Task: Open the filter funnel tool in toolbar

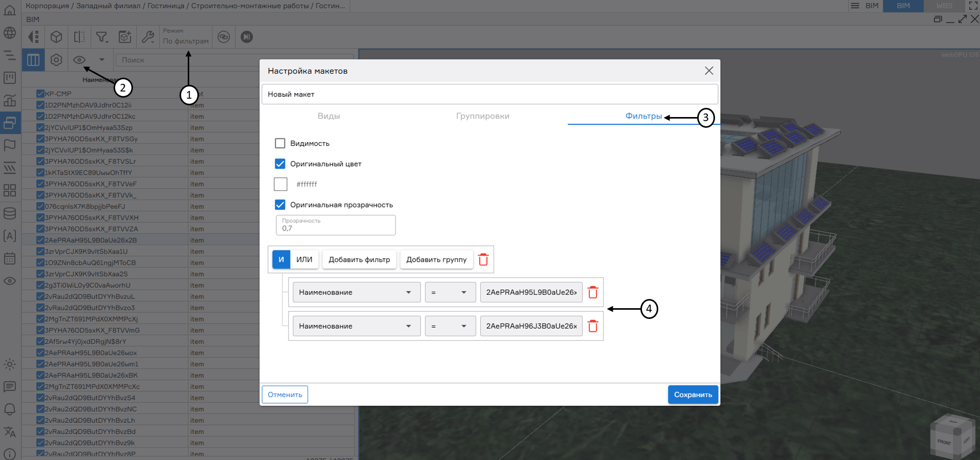Action: (102, 37)
